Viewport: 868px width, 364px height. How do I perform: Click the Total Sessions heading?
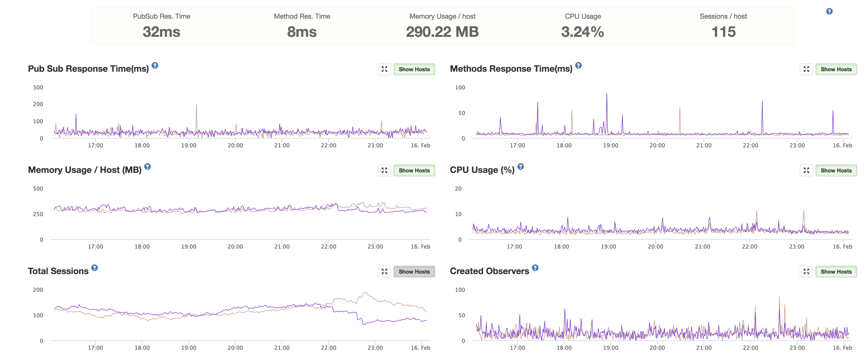[58, 271]
